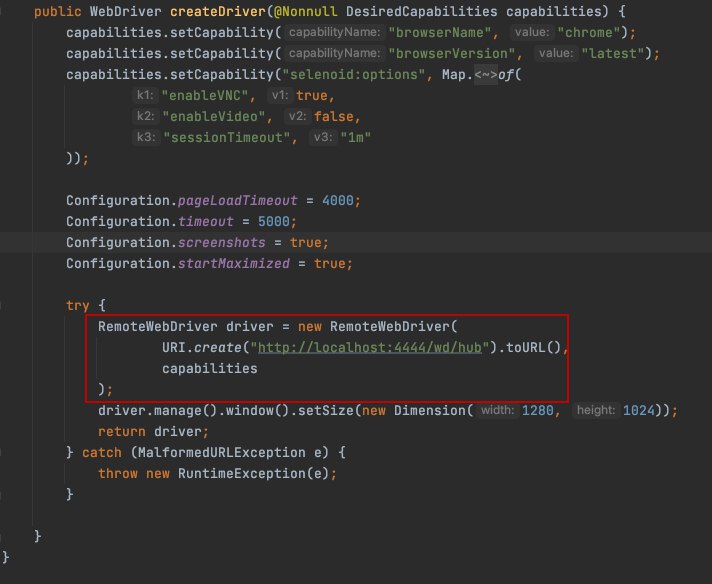Click the screenshots field

pos(222,243)
